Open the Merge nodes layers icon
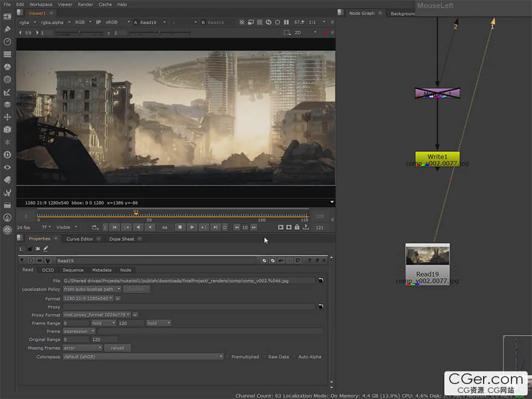Screen dimensions: 532x399 tap(7, 105)
